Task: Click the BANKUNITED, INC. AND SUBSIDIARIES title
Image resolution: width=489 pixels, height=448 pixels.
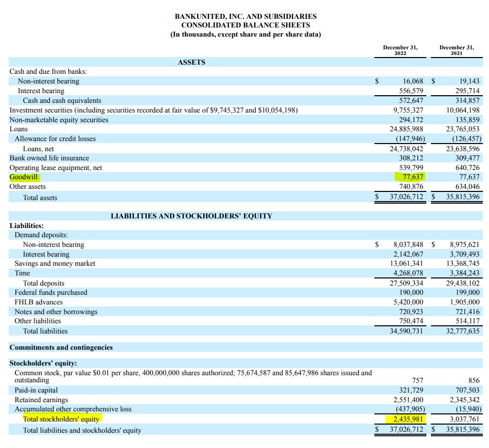Action: click(x=246, y=16)
